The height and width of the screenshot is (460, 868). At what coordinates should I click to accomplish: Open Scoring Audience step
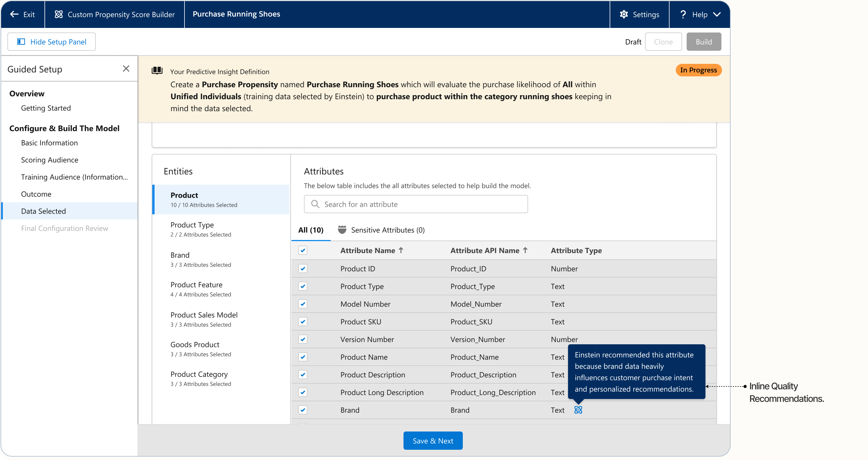pos(50,160)
